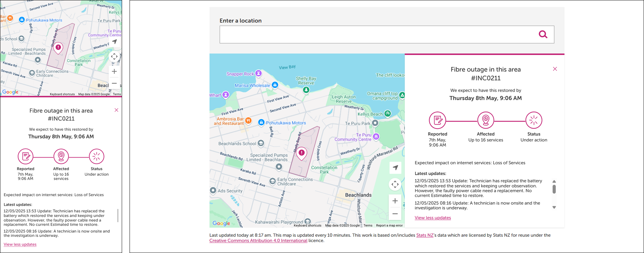Click the Affected icon in left mobile panel
The height and width of the screenshot is (253, 644).
61,157
